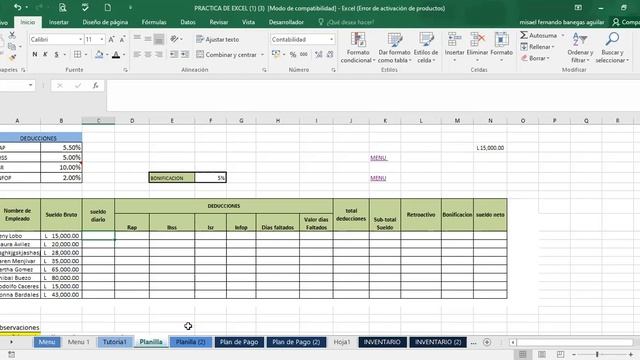The image size is (640, 360).
Task: Open Buscar y seleccionar menu
Action: [x=612, y=48]
